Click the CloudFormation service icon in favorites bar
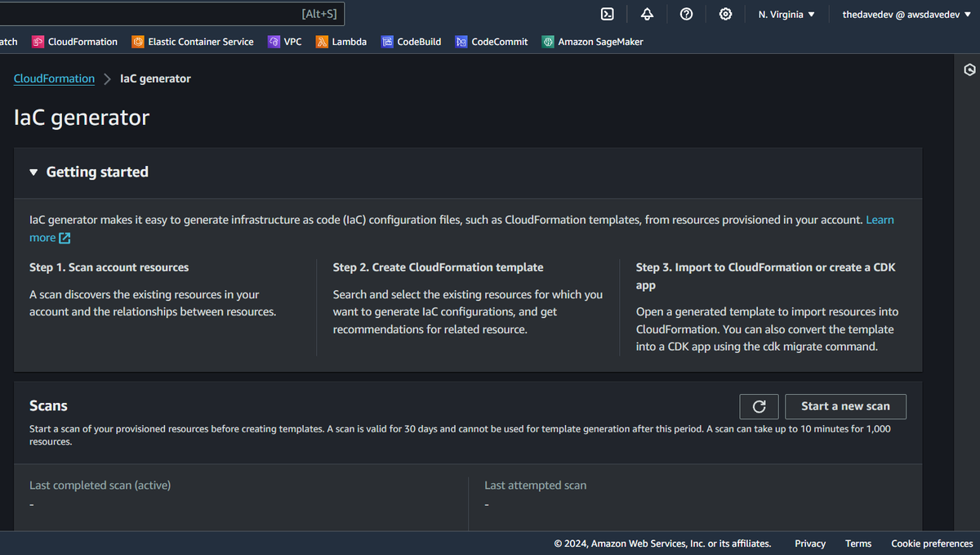980x555 pixels. [x=38, y=42]
